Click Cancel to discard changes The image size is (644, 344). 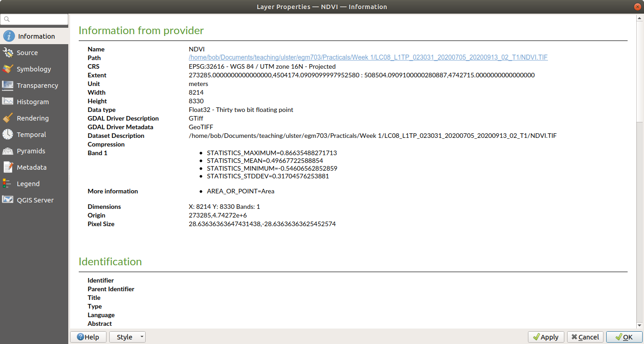pos(585,337)
